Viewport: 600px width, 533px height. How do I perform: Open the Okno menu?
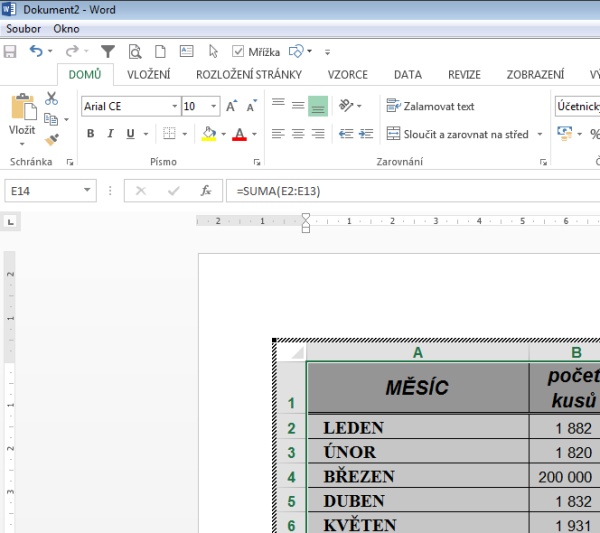click(66, 29)
